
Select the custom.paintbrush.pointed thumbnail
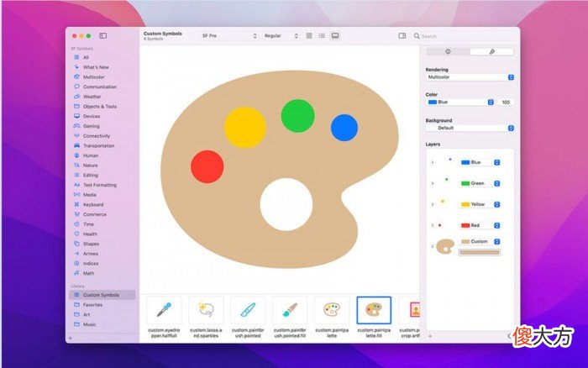click(x=248, y=310)
